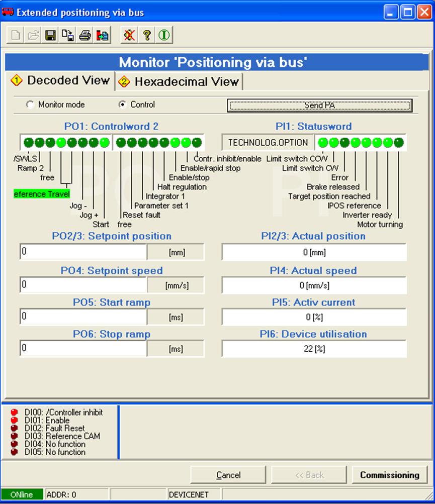
Task: Click the green circled info icon
Action: 164,35
